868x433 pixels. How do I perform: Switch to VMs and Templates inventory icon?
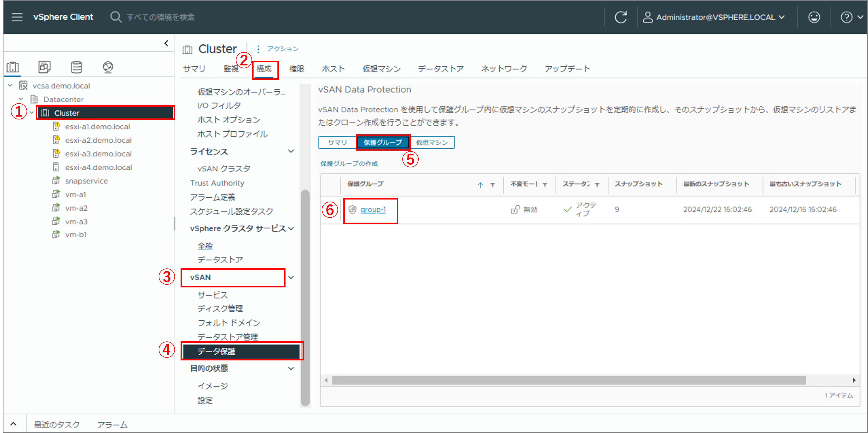(x=44, y=67)
